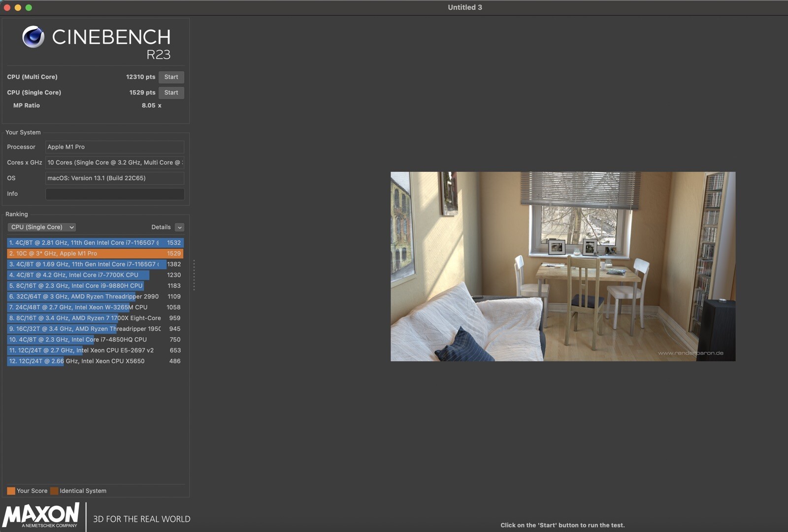Screen dimensions: 788x532
Task: Click the Details label in Ranking
Action: tap(161, 227)
